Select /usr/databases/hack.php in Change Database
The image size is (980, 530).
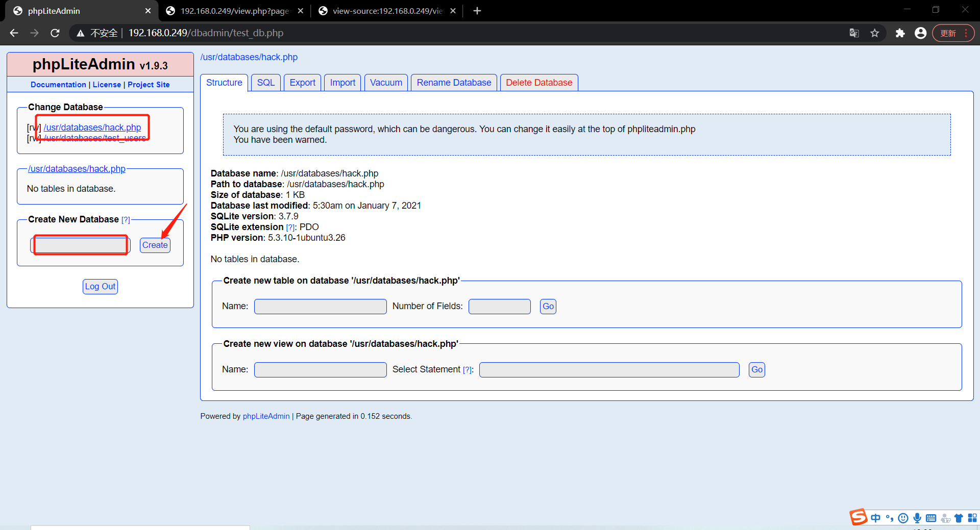tap(92, 128)
